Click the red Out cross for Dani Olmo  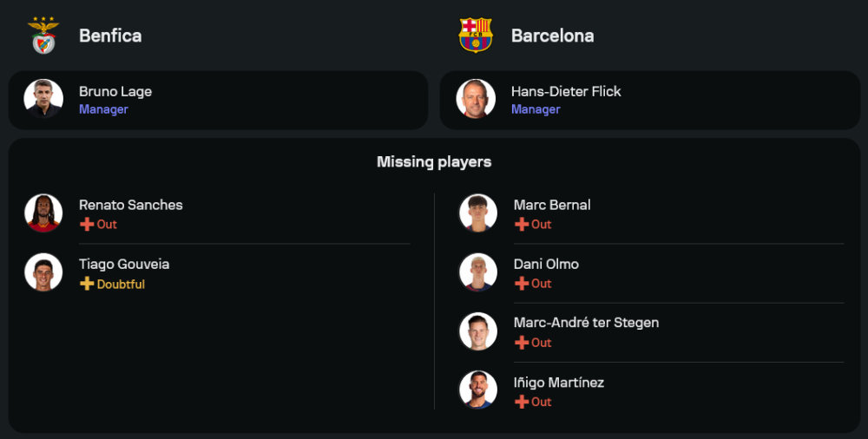pos(522,284)
